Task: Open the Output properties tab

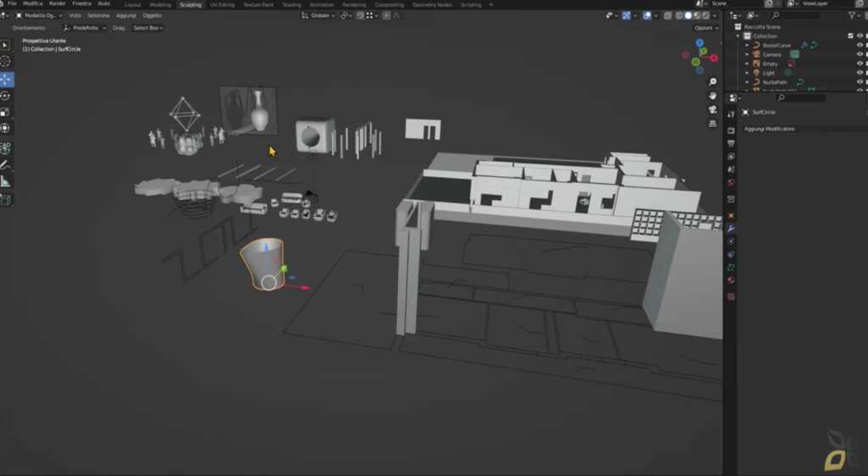Action: tap(732, 144)
